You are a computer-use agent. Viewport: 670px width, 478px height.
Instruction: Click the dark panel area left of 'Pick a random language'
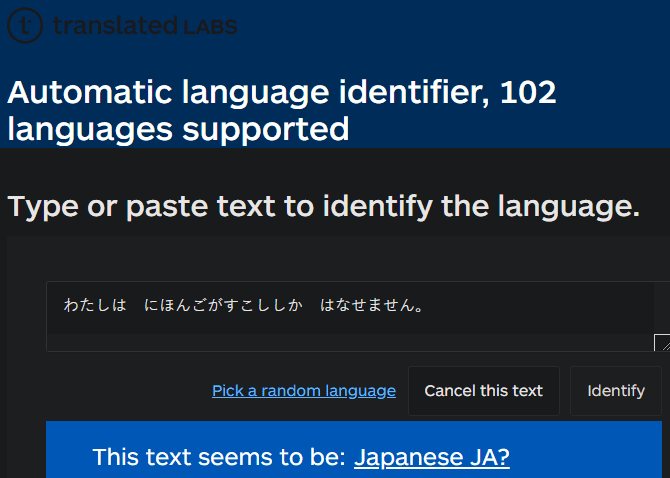point(120,391)
